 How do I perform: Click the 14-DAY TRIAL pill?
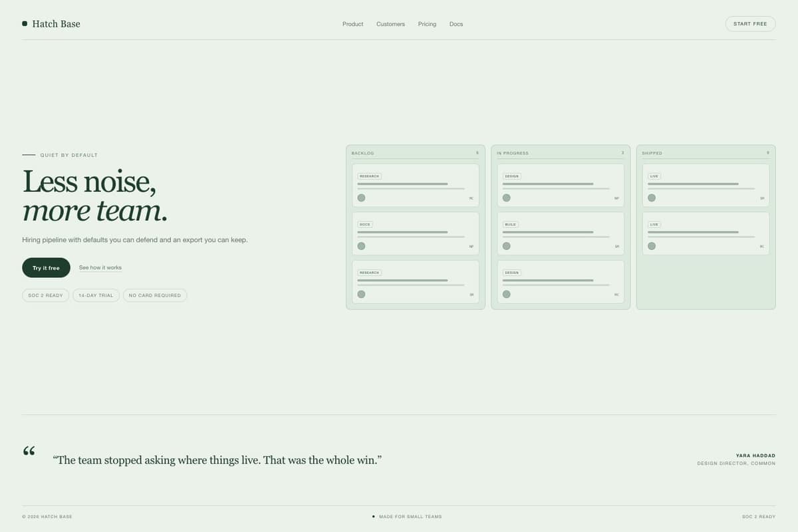96,295
